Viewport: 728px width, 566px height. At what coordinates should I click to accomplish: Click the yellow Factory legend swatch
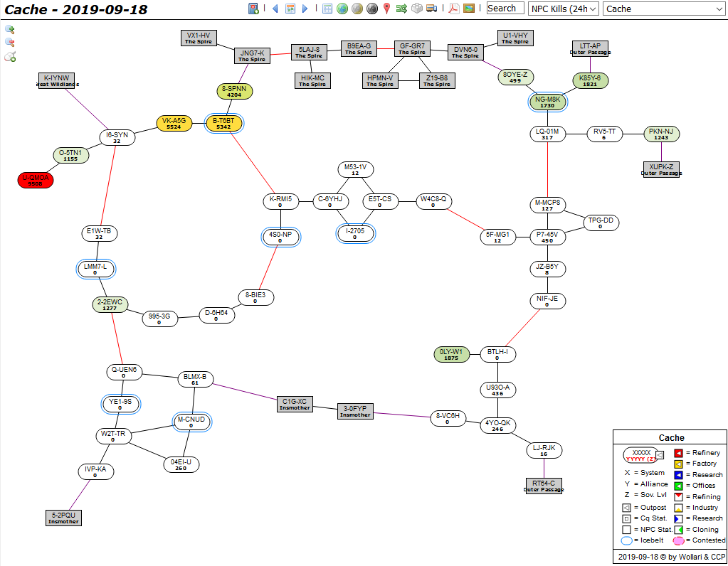pyautogui.click(x=678, y=464)
